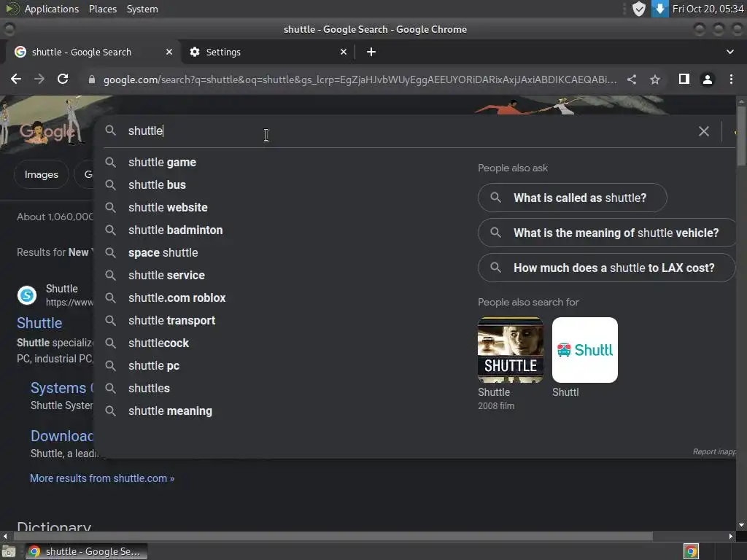747x560 pixels.
Task: Open 'More results from shuttle.com' link
Action: (x=102, y=478)
